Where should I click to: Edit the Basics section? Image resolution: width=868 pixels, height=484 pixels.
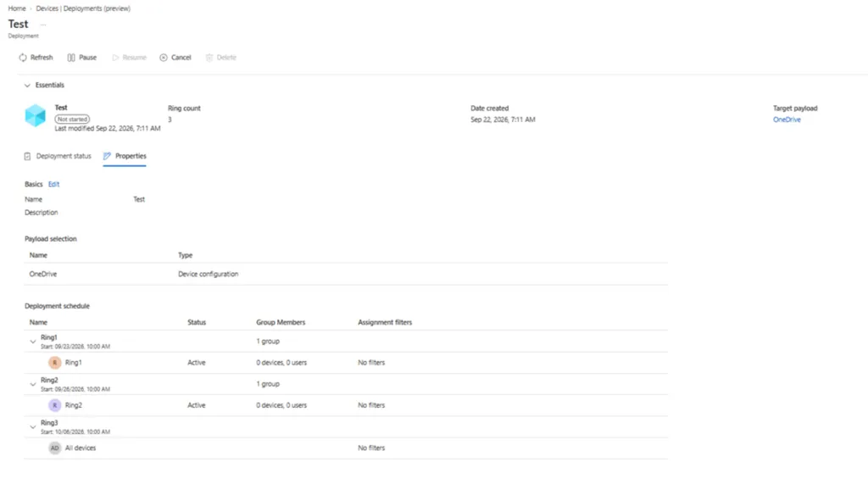(x=53, y=185)
